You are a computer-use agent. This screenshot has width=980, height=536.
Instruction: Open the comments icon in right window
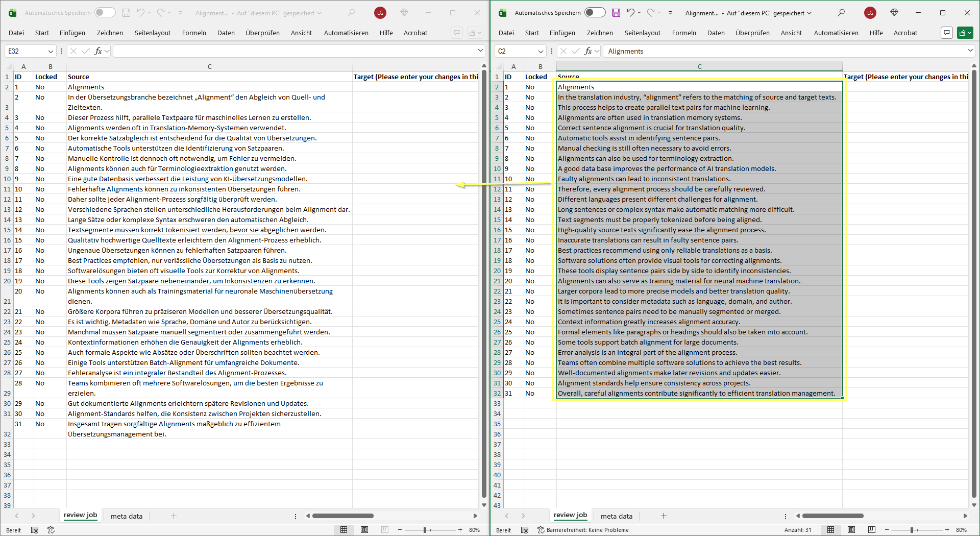[x=947, y=33]
